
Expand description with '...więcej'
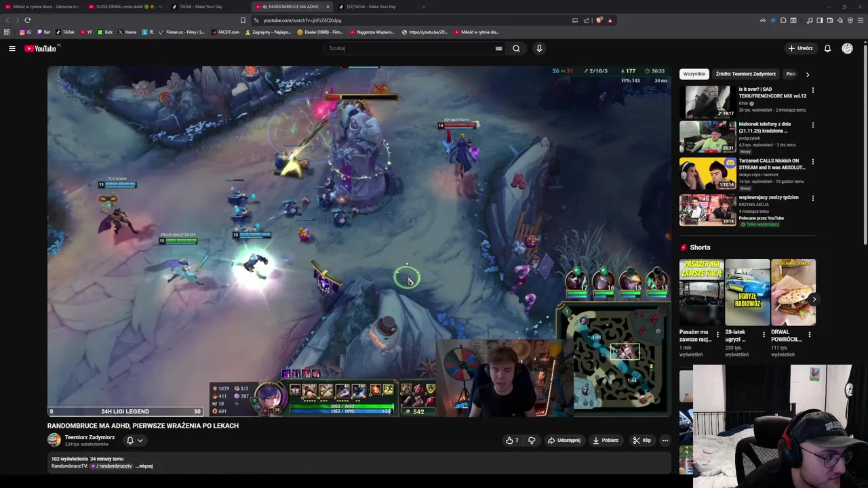(x=144, y=466)
